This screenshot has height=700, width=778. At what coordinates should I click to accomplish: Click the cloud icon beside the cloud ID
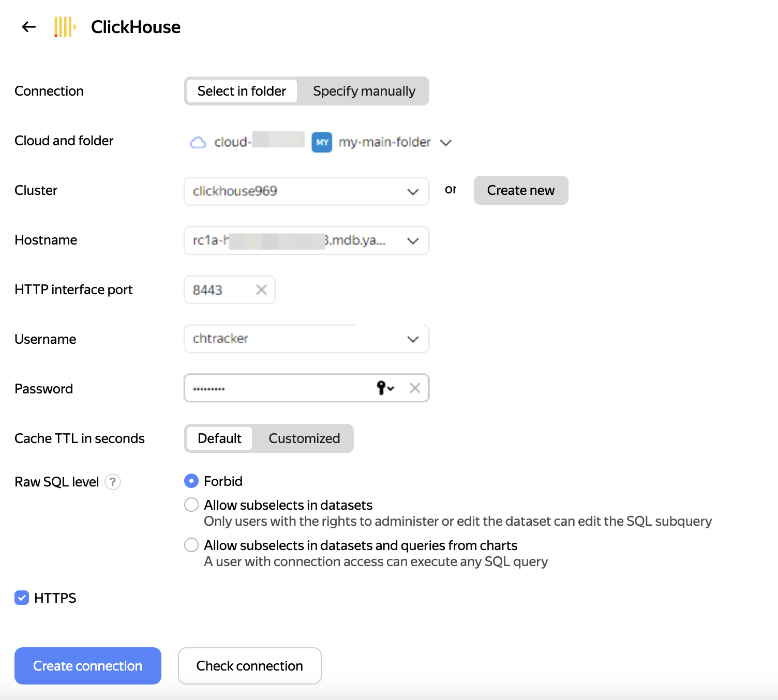(198, 142)
